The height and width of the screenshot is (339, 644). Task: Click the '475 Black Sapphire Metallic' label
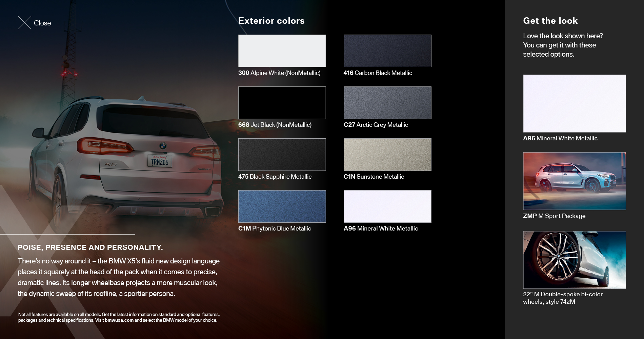coord(275,177)
